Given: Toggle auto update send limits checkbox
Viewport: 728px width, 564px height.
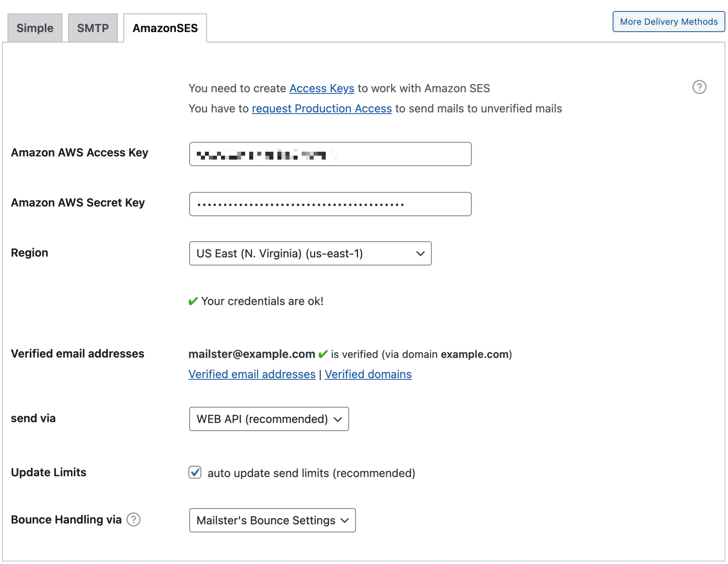Looking at the screenshot, I should 195,472.
